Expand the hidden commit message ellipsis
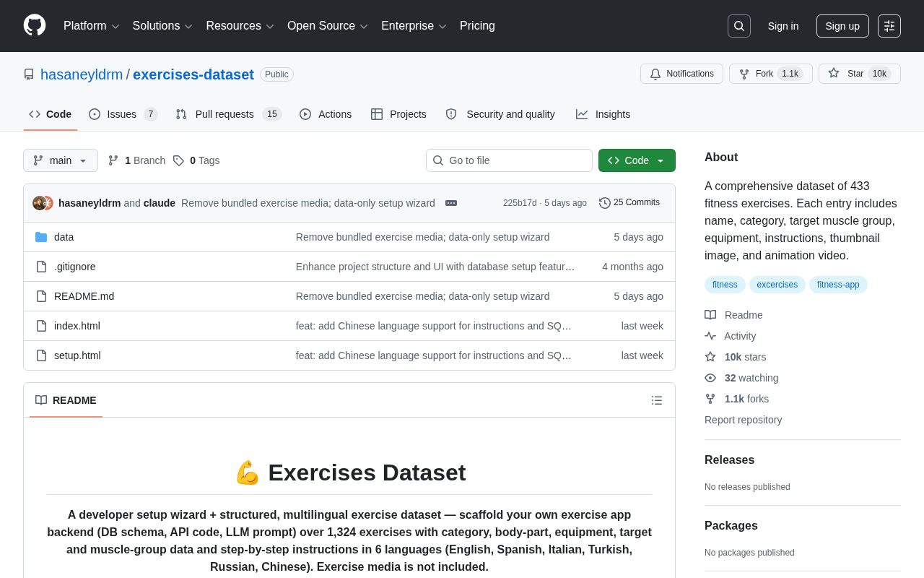 pyautogui.click(x=451, y=203)
